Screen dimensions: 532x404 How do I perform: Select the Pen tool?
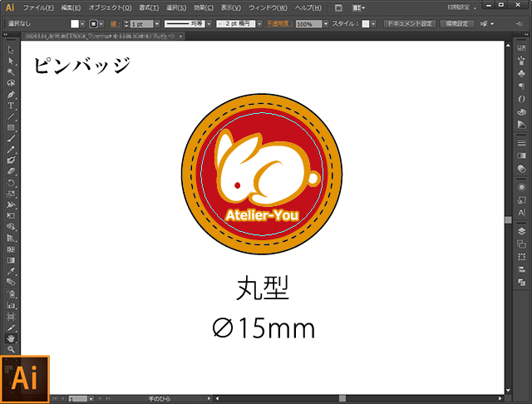(x=11, y=94)
